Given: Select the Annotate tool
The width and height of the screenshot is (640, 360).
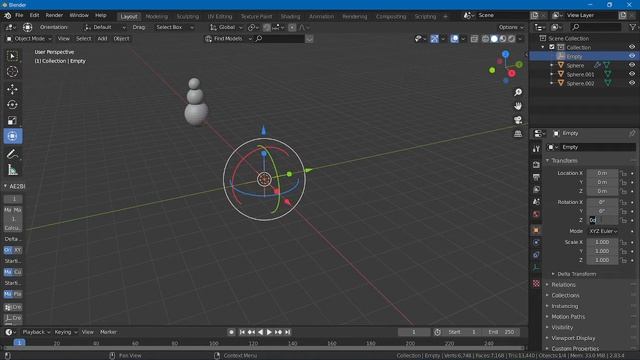Looking at the screenshot, I should click(12, 154).
